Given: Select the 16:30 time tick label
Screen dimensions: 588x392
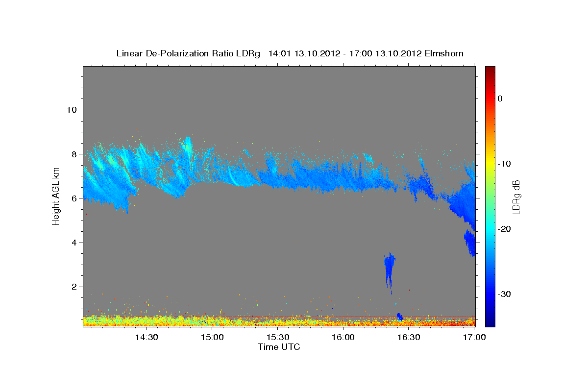Looking at the screenshot, I should pyautogui.click(x=409, y=337).
